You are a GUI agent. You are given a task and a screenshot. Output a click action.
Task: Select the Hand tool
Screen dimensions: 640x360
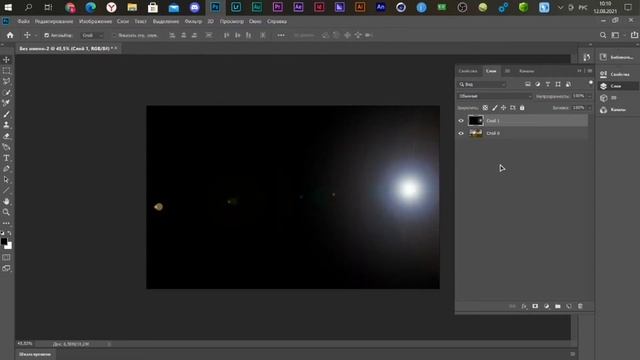click(x=6, y=201)
